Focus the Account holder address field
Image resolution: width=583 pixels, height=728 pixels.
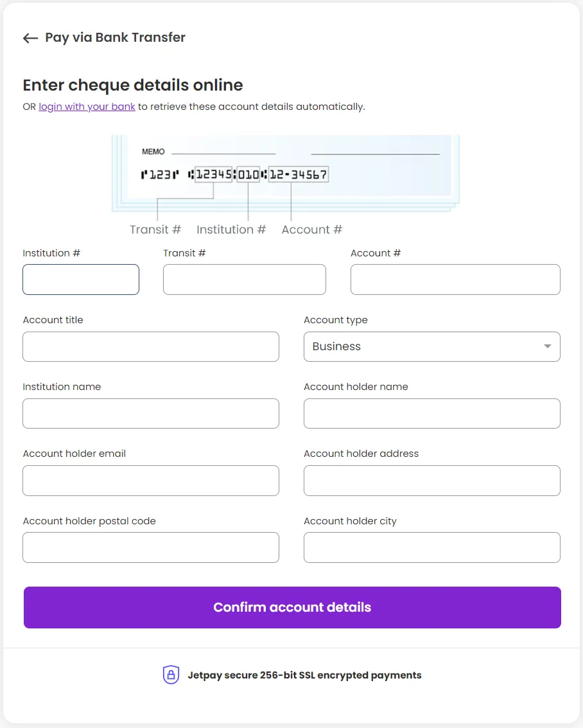click(x=431, y=480)
